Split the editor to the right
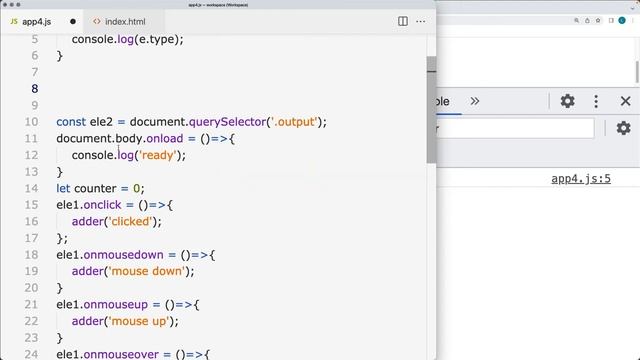The image size is (640, 360). (402, 21)
